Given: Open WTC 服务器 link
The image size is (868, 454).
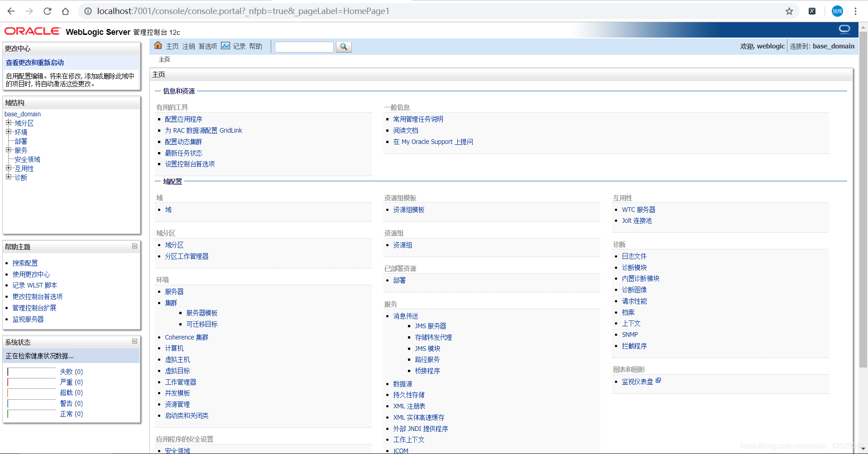Looking at the screenshot, I should pyautogui.click(x=638, y=210).
